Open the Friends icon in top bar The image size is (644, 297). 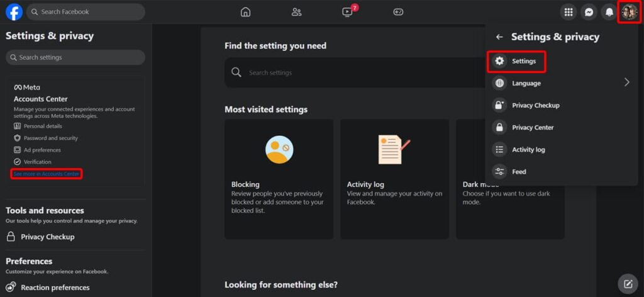pyautogui.click(x=296, y=12)
